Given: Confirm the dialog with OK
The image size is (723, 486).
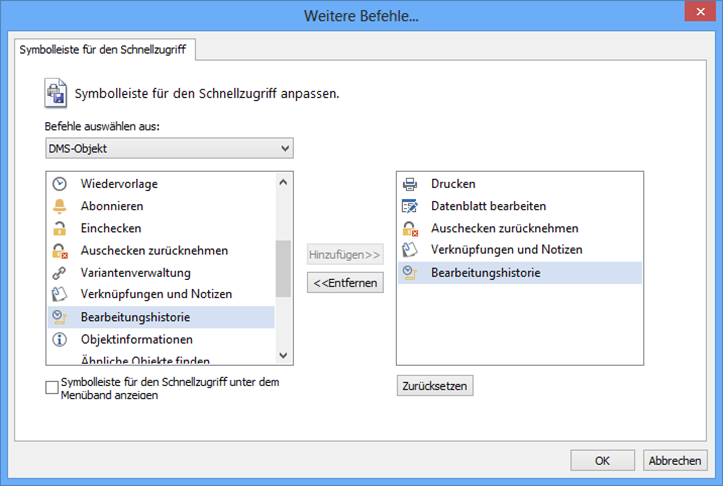Looking at the screenshot, I should click(602, 460).
